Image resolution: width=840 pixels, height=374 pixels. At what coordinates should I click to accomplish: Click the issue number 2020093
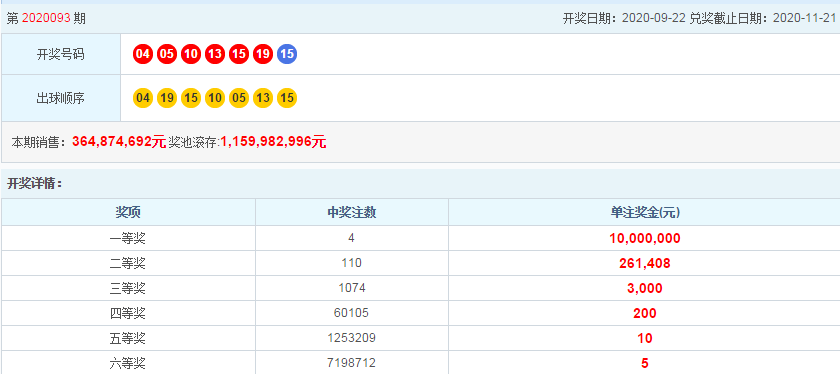click(46, 19)
